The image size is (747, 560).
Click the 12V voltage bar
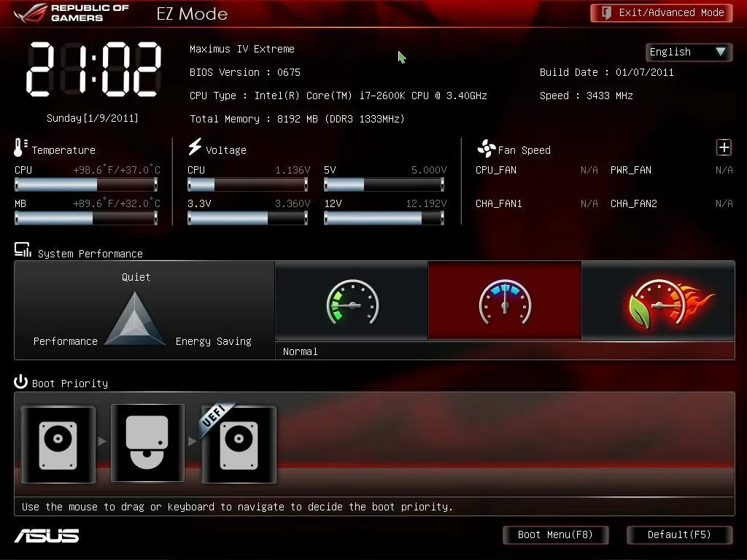(384, 218)
